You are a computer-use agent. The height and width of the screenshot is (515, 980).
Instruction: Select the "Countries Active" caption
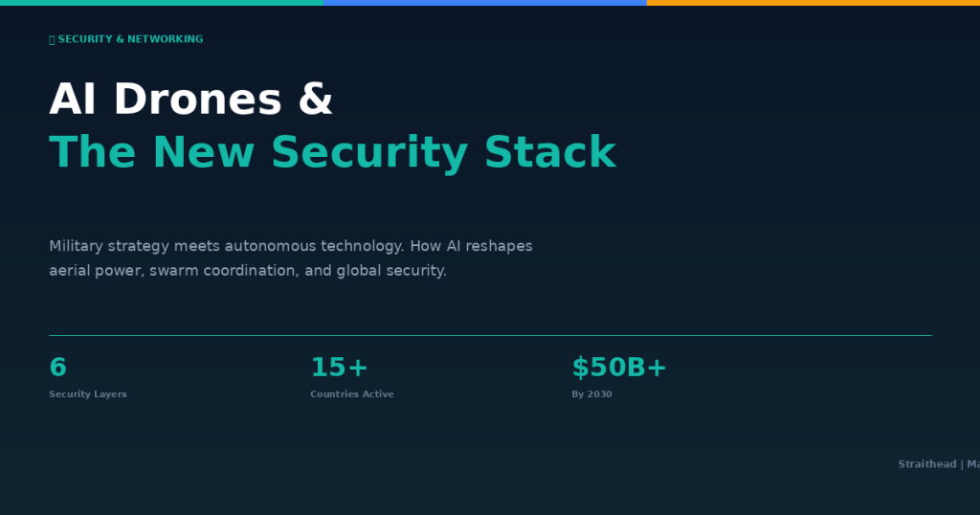click(351, 394)
